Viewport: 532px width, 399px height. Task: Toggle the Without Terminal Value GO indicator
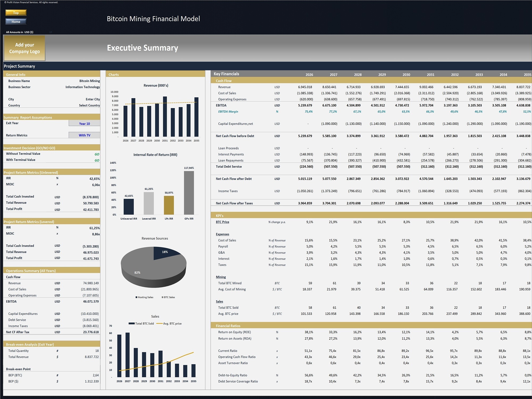click(97, 153)
